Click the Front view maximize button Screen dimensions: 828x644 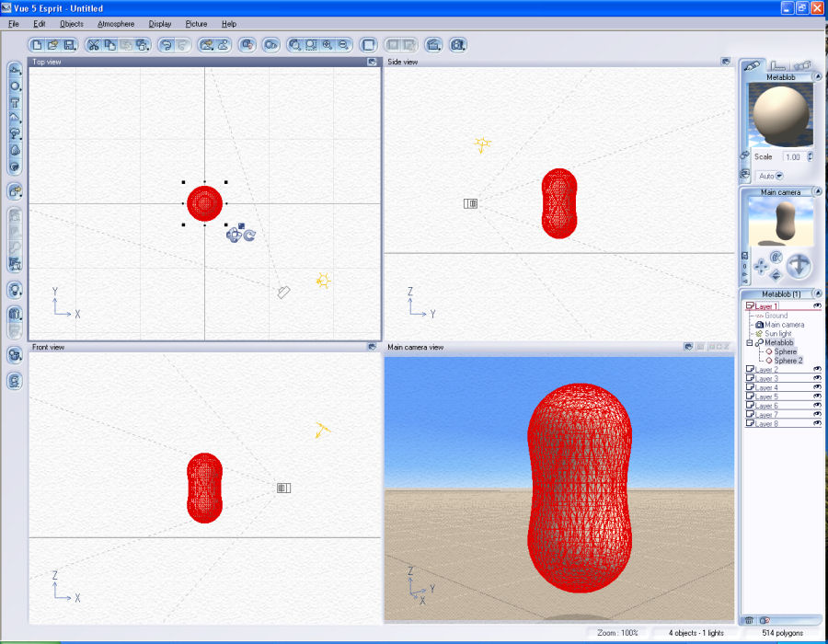pyautogui.click(x=372, y=347)
